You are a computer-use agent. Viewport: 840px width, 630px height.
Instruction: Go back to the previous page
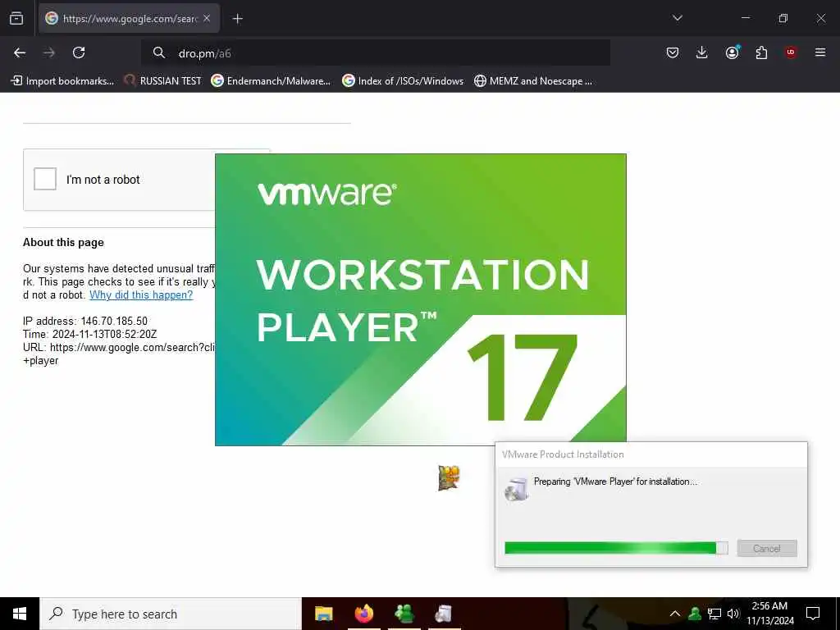pyautogui.click(x=20, y=52)
